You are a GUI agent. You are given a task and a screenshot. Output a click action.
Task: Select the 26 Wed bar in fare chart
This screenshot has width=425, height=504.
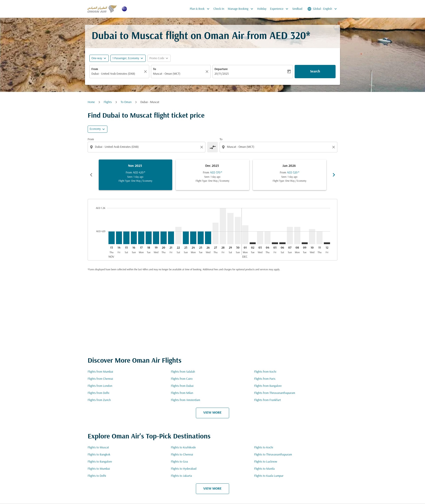pos(208,238)
